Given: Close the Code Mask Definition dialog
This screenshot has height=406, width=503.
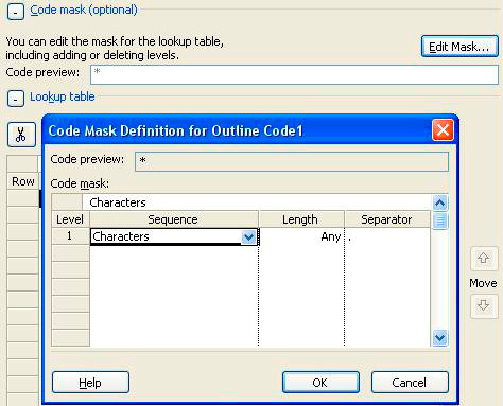Looking at the screenshot, I should tap(443, 130).
